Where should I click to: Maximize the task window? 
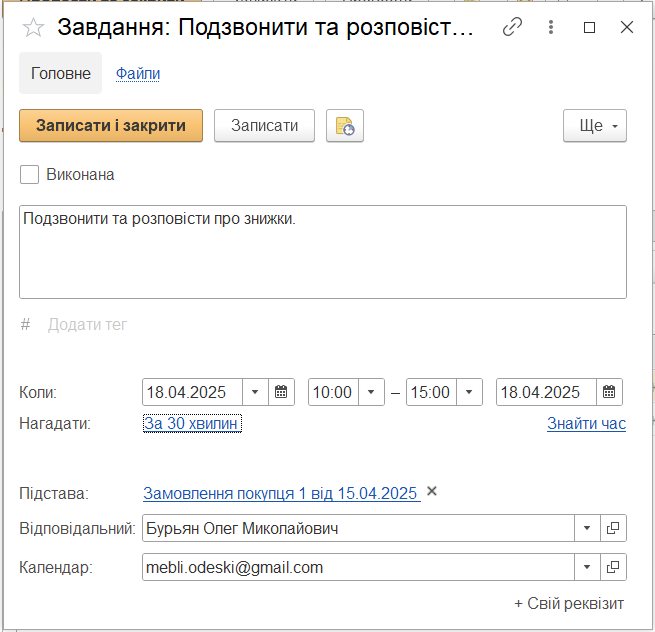[589, 28]
